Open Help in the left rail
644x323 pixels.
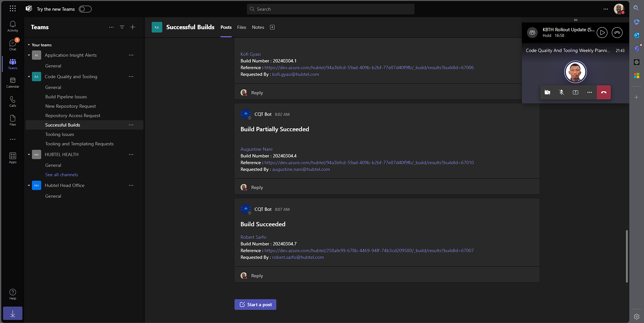coord(13,294)
